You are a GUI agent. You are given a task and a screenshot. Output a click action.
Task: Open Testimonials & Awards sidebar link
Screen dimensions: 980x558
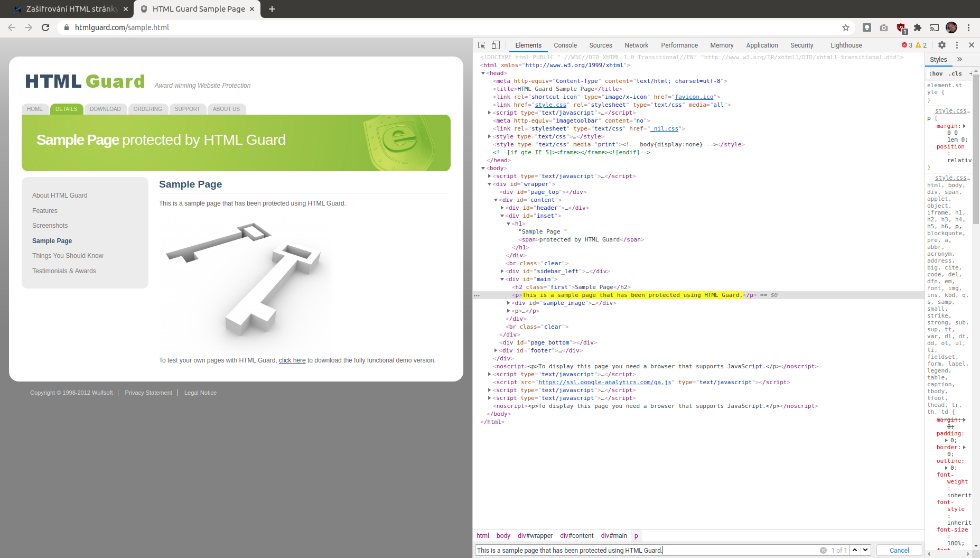tap(64, 271)
